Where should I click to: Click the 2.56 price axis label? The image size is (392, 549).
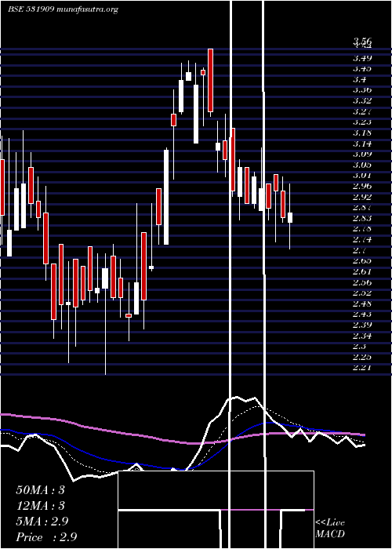362,282
